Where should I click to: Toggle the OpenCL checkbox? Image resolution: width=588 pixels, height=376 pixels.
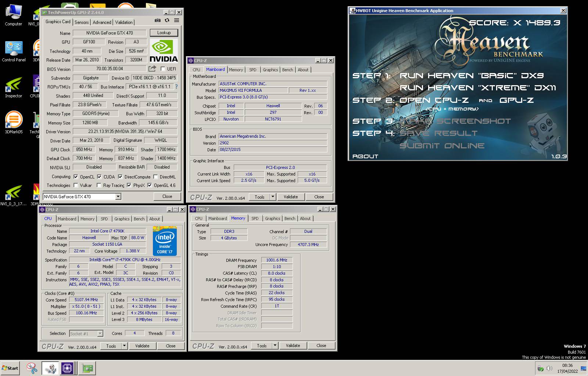[76, 177]
